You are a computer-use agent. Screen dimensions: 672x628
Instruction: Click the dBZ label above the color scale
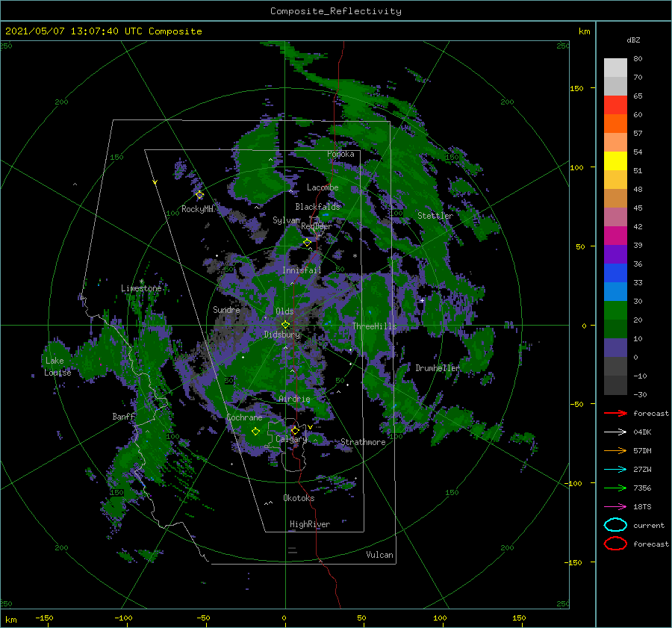[633, 40]
